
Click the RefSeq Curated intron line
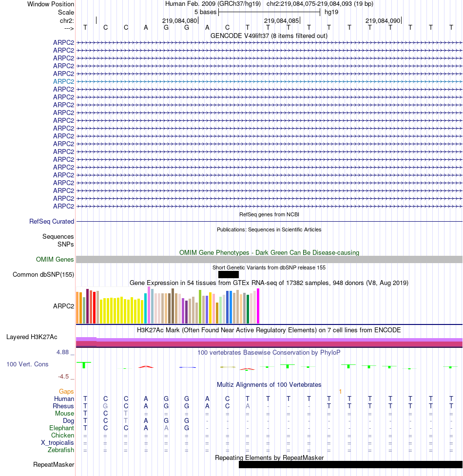click(x=269, y=221)
